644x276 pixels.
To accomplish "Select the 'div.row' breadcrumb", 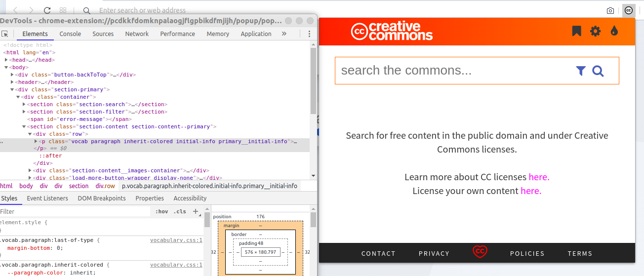I will [105, 186].
